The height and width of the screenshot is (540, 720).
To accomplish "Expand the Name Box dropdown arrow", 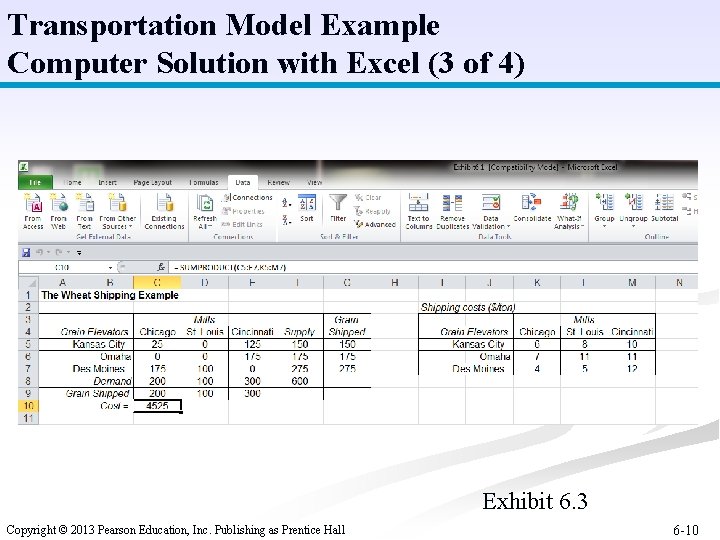I will (x=110, y=267).
